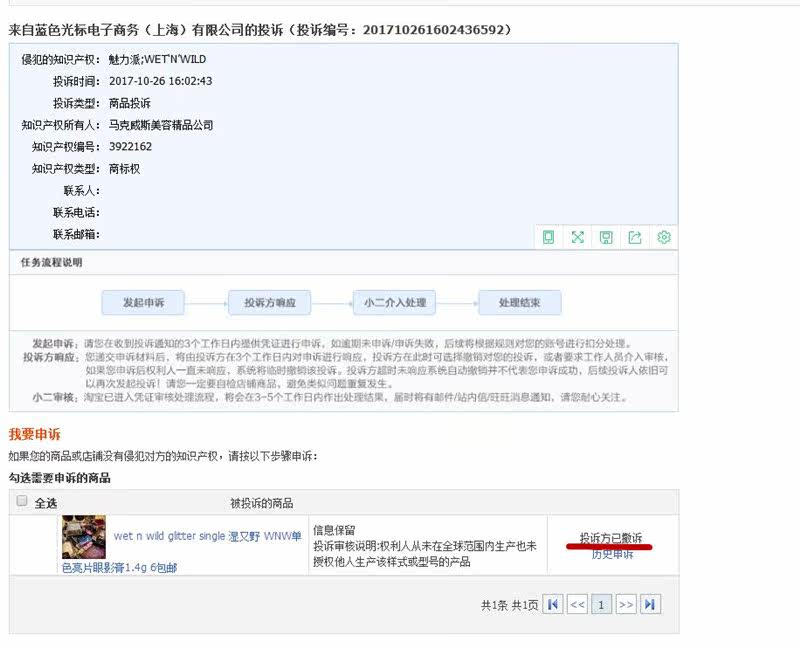Image resolution: width=800 pixels, height=648 pixels.
Task: Click the 商品投诉 complaint type value
Action: (x=130, y=103)
